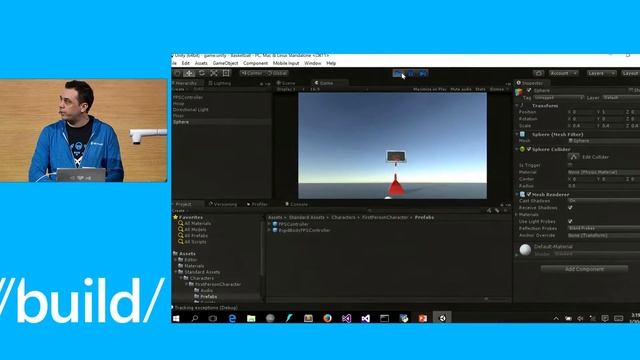Screen dimensions: 640x360
Task: Select FPSController in the Hierarchy
Action: (x=188, y=98)
